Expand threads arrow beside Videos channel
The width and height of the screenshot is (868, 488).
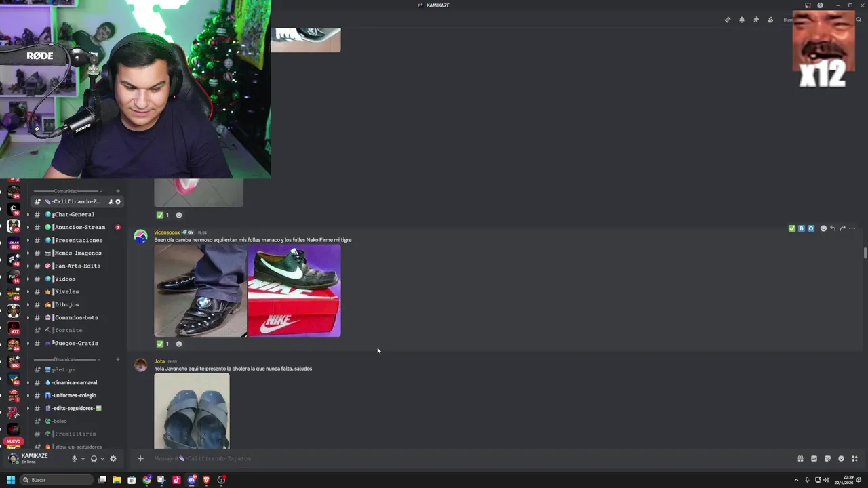click(x=28, y=279)
